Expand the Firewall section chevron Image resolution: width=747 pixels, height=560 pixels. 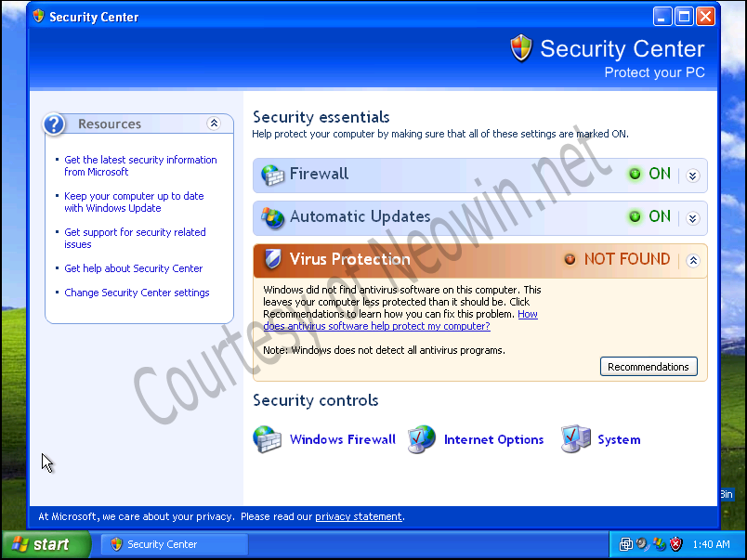click(693, 176)
